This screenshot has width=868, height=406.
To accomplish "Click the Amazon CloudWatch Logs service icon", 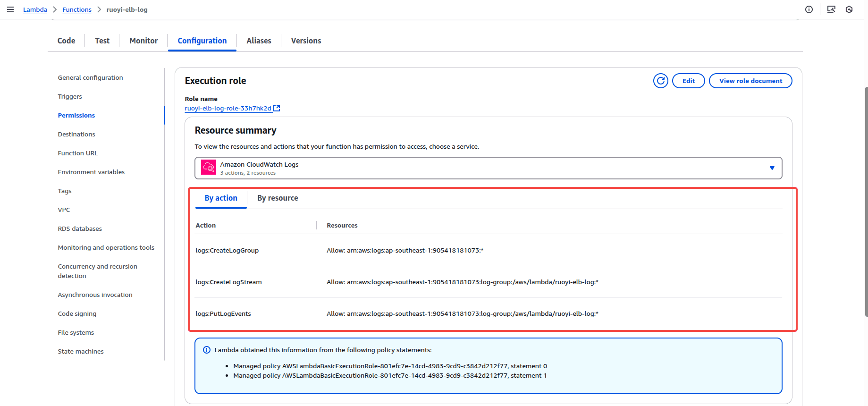I will tap(209, 168).
